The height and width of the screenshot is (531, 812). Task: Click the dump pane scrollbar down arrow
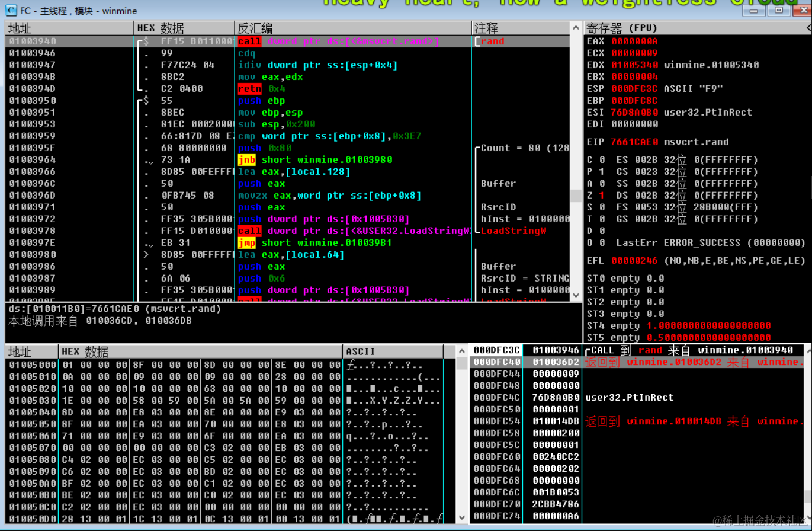(461, 518)
